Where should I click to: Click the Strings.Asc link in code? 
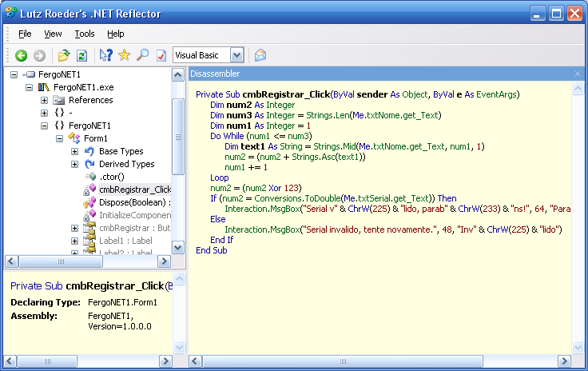tap(313, 157)
